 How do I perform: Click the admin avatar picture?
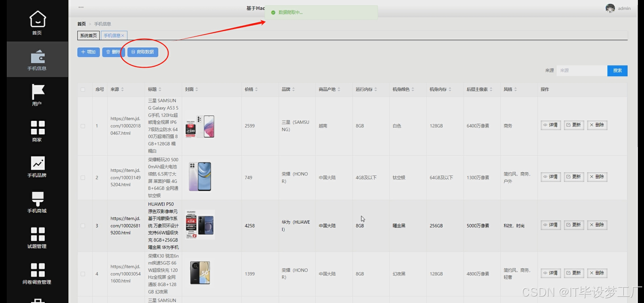point(610,8)
